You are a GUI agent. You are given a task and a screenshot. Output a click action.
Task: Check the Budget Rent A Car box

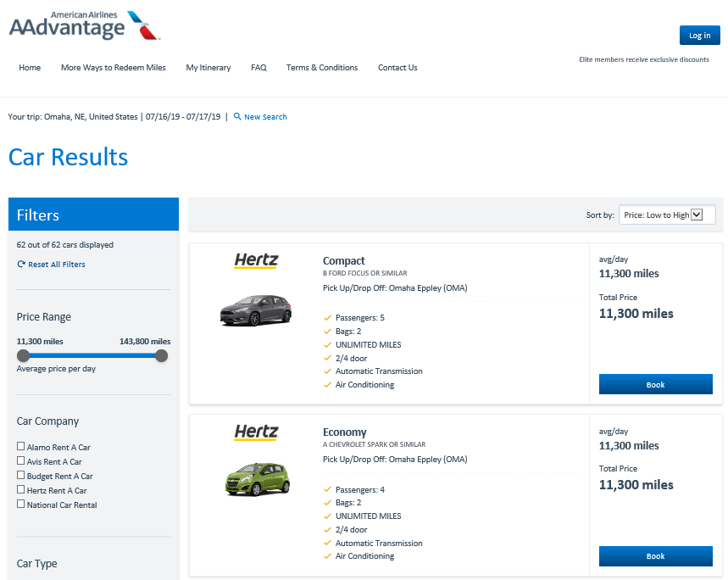(x=20, y=475)
